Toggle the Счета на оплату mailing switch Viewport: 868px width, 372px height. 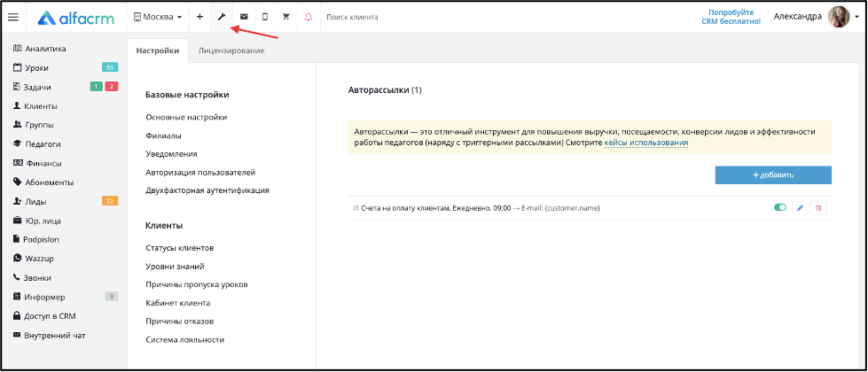pos(780,208)
